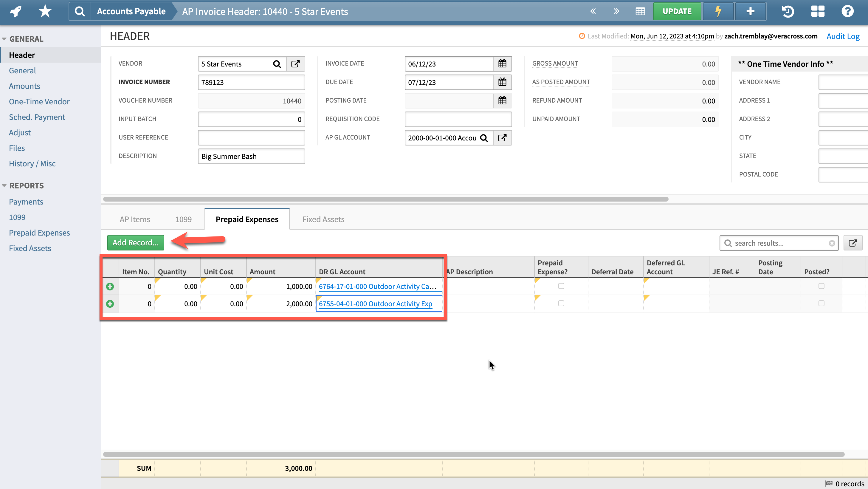868x489 pixels.
Task: Open favorites star icon
Action: (45, 11)
